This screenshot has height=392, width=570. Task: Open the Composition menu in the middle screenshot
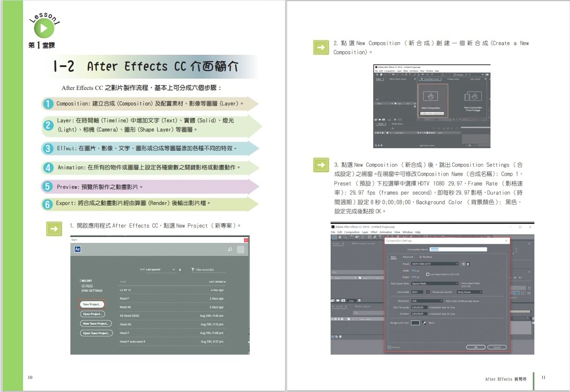(x=390, y=71)
